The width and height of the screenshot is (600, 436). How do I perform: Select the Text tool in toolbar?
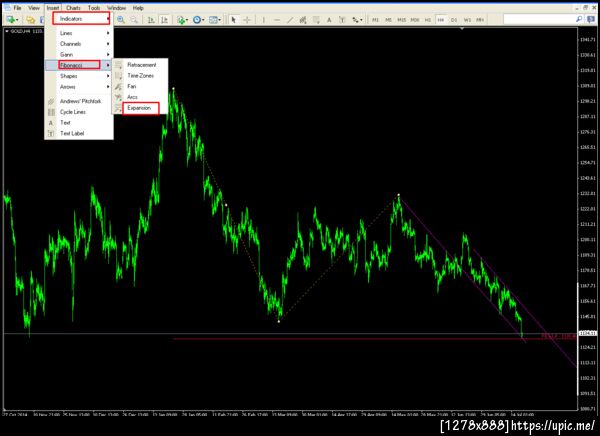(329, 20)
